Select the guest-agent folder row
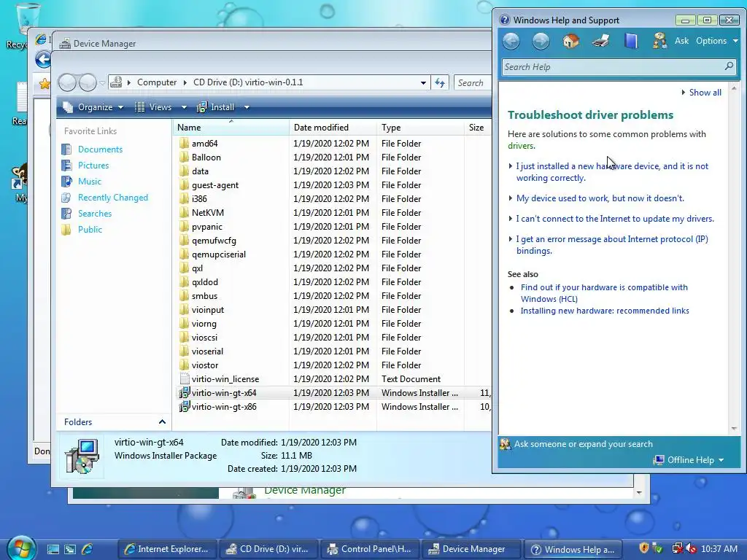The width and height of the screenshot is (747, 560). tap(332, 185)
